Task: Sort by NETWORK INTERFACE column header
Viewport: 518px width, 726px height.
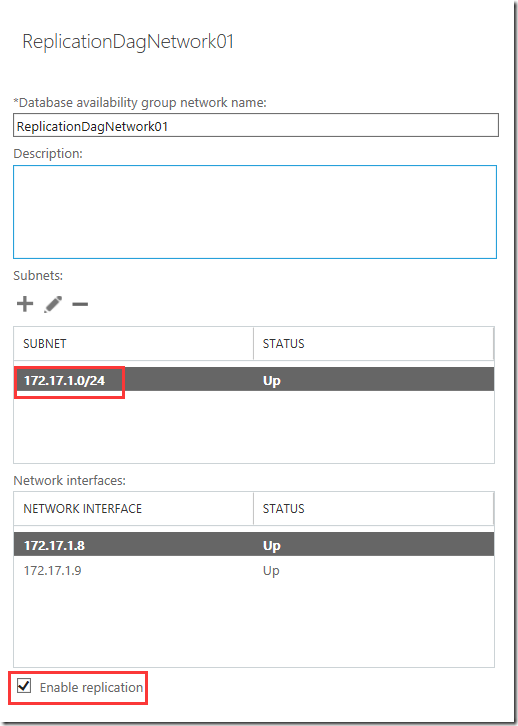Action: (x=133, y=508)
